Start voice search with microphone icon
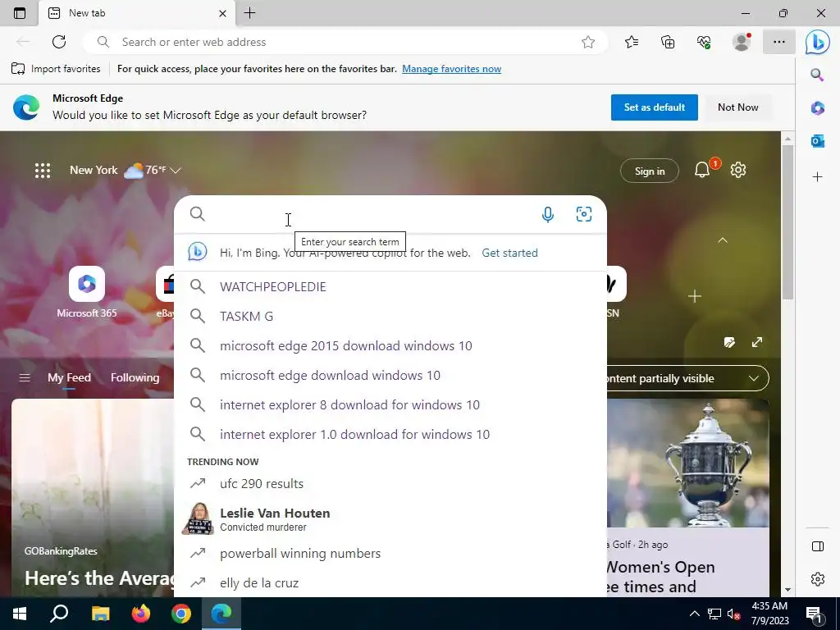 coord(547,215)
